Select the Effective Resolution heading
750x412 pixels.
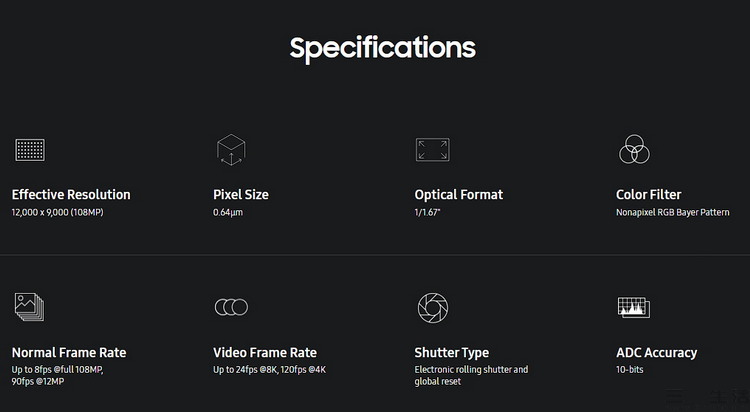tap(71, 194)
